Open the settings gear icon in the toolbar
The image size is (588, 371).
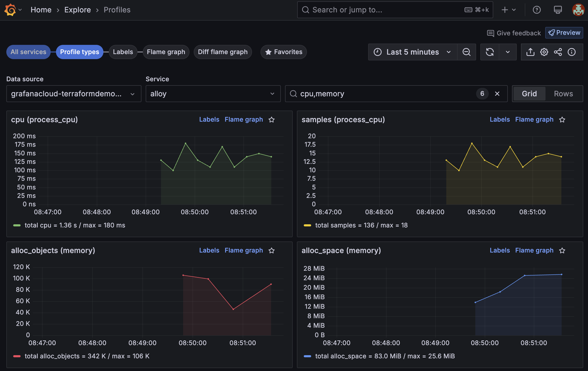point(544,52)
